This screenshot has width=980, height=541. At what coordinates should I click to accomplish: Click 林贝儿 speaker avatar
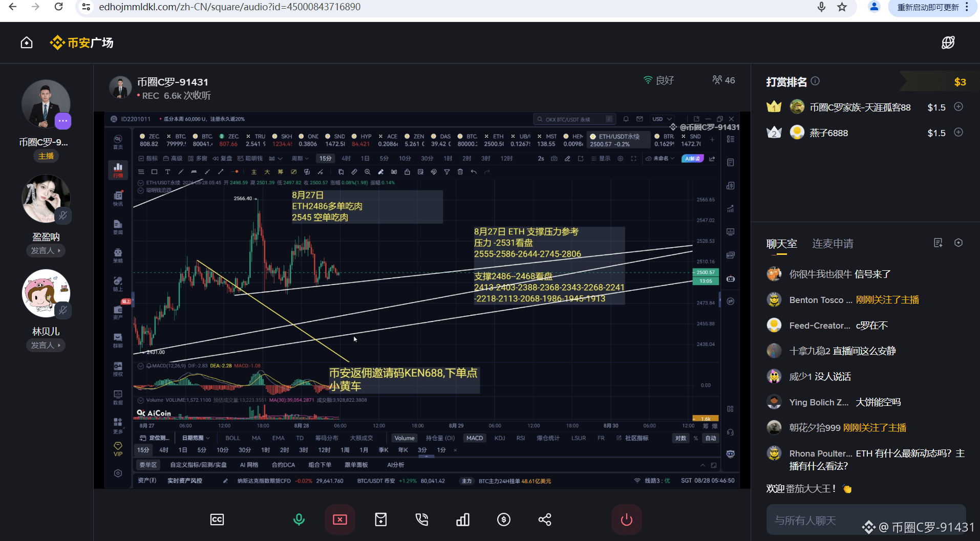coord(46,293)
